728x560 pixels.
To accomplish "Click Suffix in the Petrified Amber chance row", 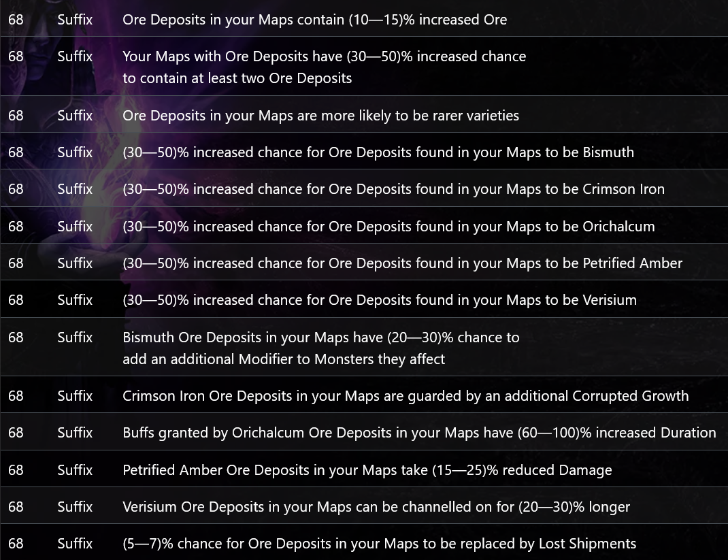I will 76,263.
